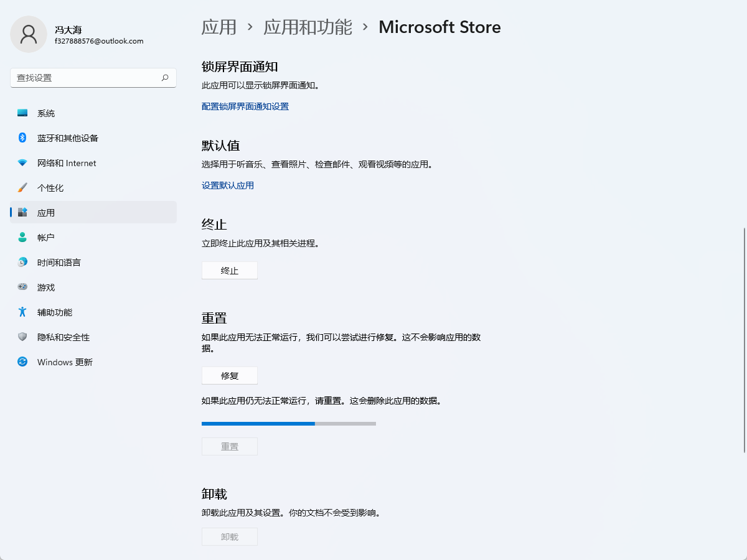The image size is (747, 560).
Task: Go to 应用和功能 in the breadcrumb
Action: coord(308,27)
